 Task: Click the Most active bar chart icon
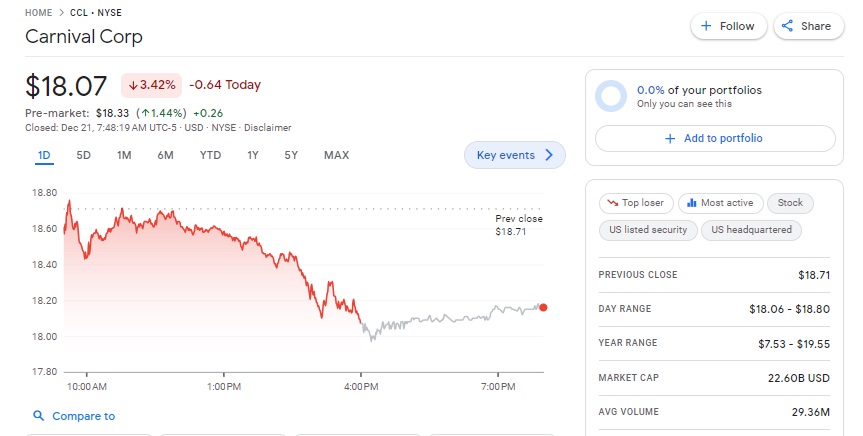tap(690, 203)
